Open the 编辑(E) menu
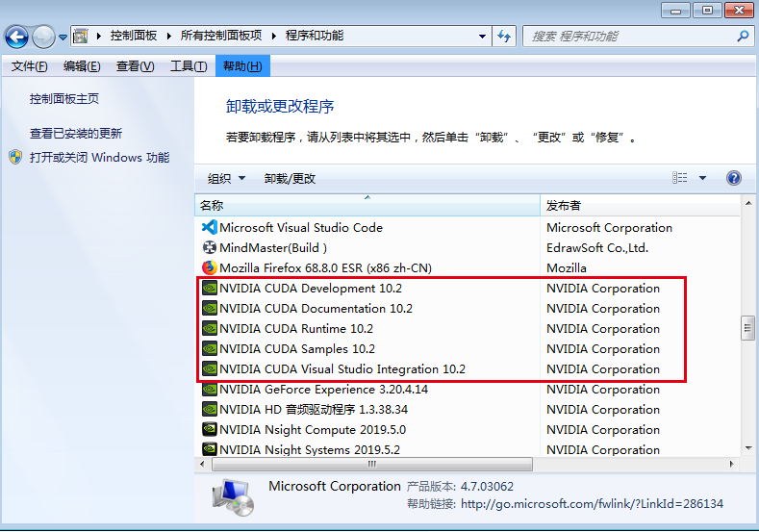 point(82,66)
